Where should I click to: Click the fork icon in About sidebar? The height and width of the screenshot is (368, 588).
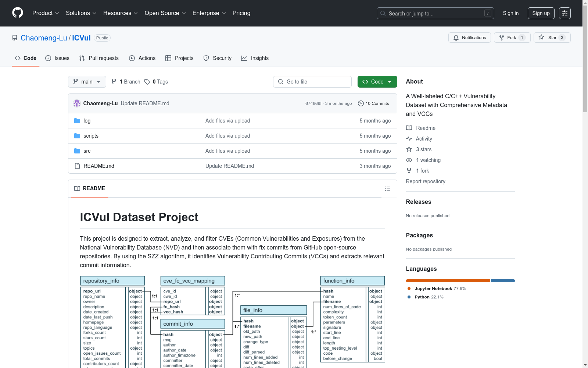[x=409, y=171]
